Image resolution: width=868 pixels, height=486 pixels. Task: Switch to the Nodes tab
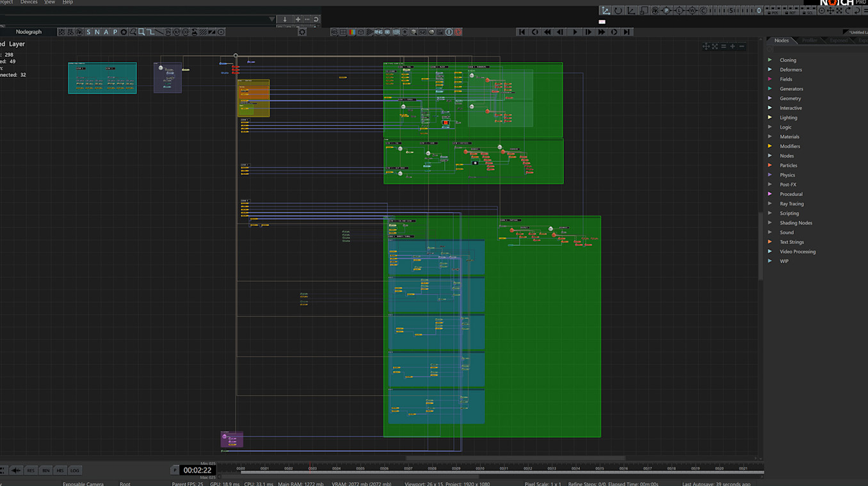tap(782, 40)
